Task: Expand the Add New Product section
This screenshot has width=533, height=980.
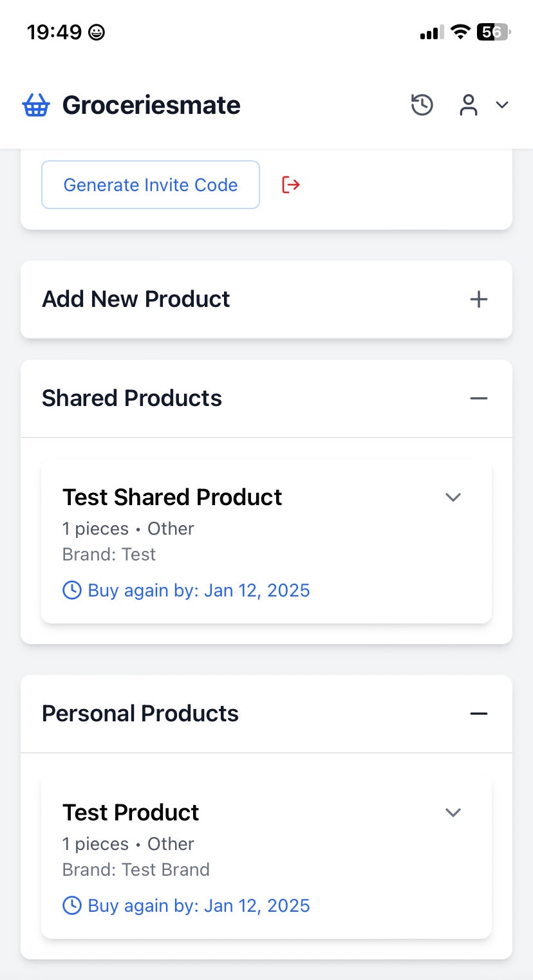Action: coord(478,299)
